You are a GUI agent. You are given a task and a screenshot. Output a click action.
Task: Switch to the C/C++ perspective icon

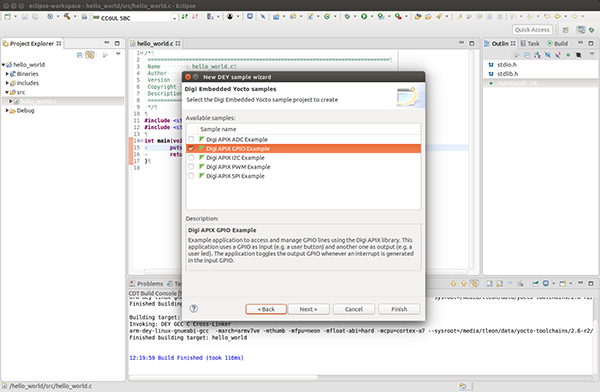click(581, 29)
